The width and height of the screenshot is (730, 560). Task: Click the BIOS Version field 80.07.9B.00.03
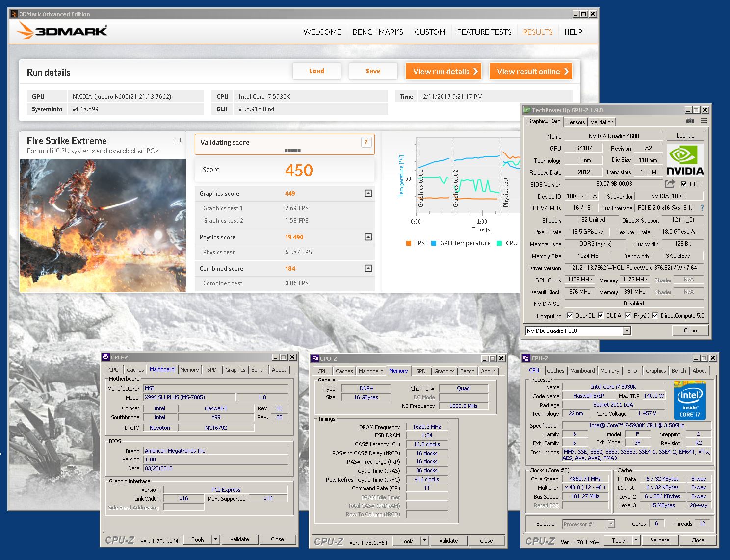pyautogui.click(x=614, y=184)
